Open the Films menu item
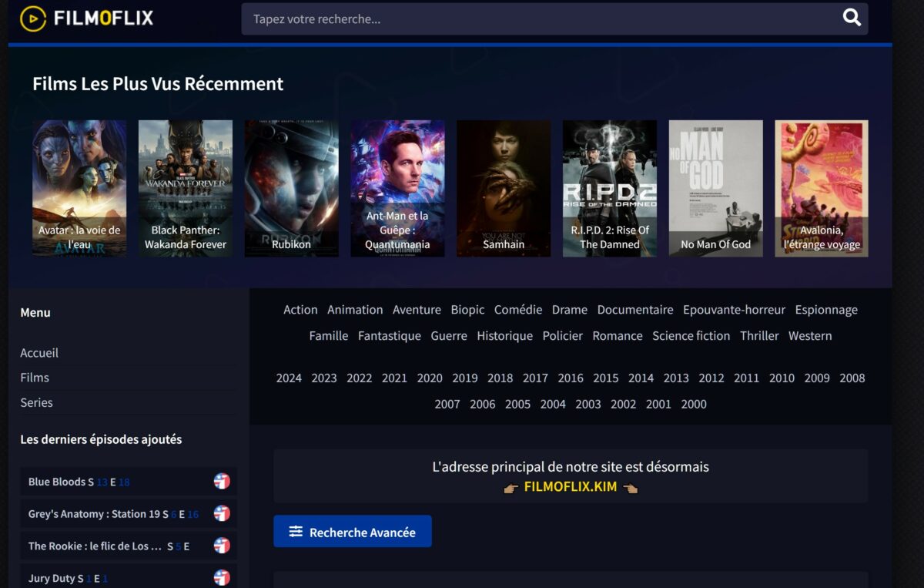The image size is (924, 588). [x=35, y=378]
